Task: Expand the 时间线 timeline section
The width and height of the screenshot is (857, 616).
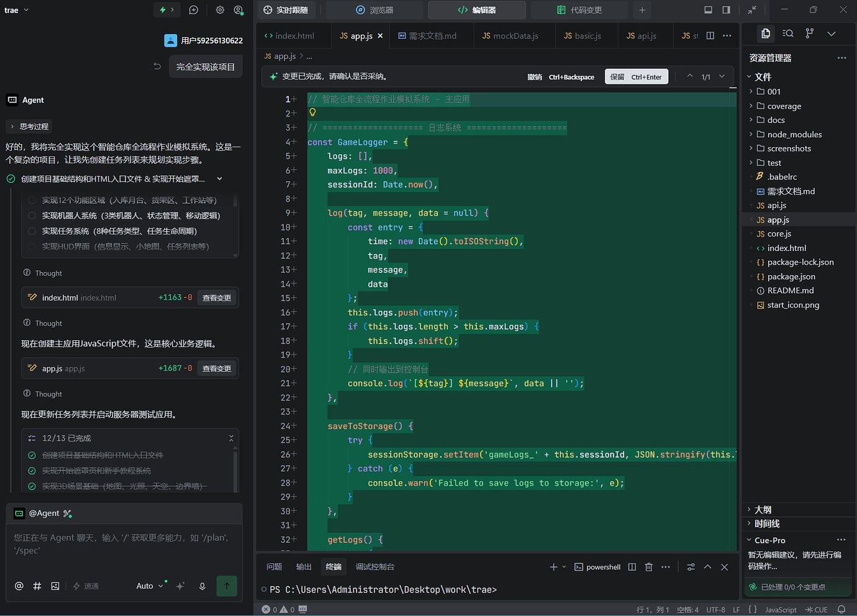Action: pos(766,523)
